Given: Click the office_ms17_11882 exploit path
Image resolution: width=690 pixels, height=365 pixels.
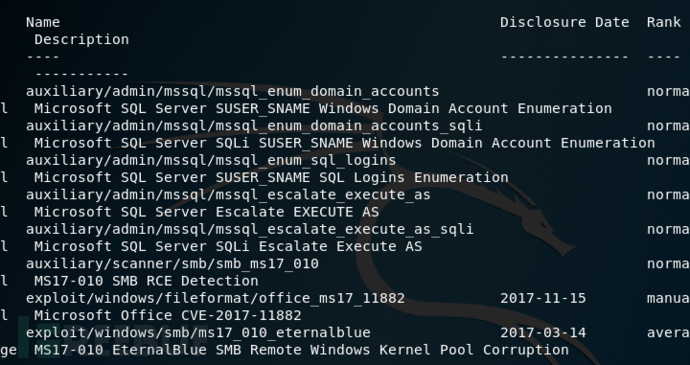Looking at the screenshot, I should click(x=215, y=298).
